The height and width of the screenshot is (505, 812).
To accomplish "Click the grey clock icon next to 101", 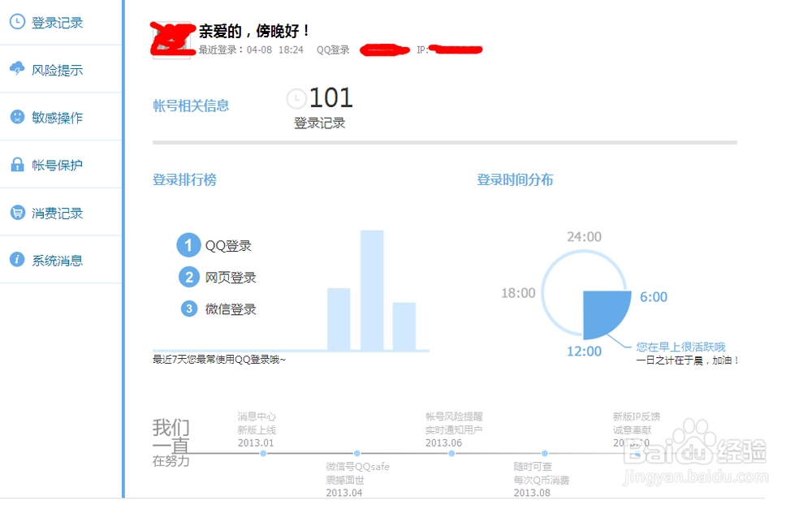I will click(296, 99).
